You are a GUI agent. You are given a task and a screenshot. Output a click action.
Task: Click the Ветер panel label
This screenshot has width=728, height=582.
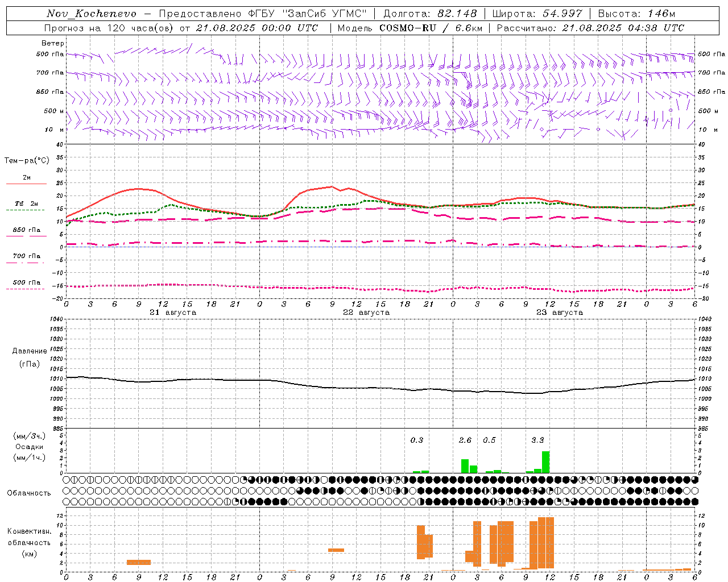(53, 43)
